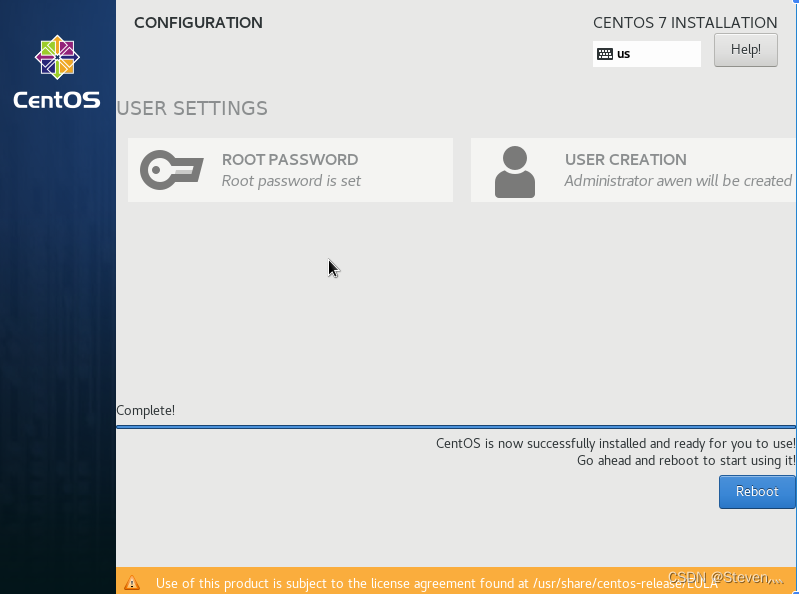Open the USER CREATION title
The image size is (799, 594).
625,160
